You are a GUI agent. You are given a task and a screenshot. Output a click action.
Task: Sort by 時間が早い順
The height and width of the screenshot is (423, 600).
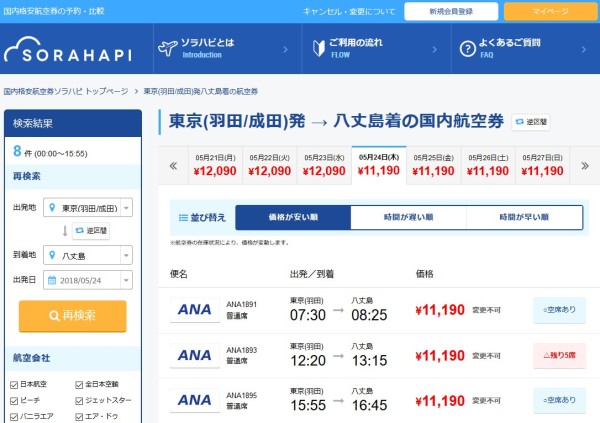pos(524,217)
